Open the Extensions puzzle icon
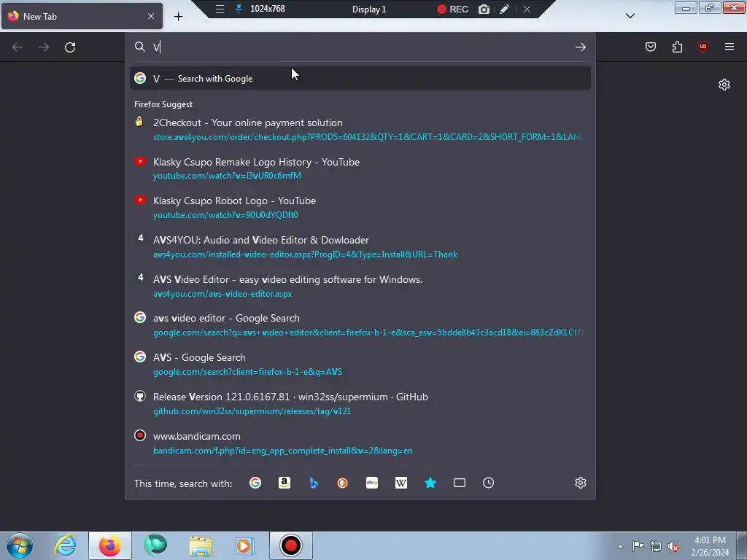 coord(677,47)
